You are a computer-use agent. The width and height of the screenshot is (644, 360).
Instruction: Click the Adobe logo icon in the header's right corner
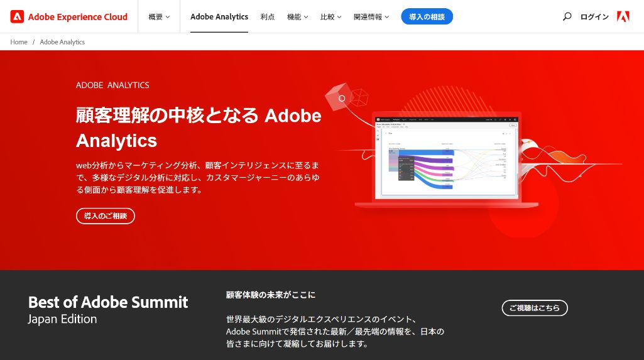pyautogui.click(x=623, y=17)
